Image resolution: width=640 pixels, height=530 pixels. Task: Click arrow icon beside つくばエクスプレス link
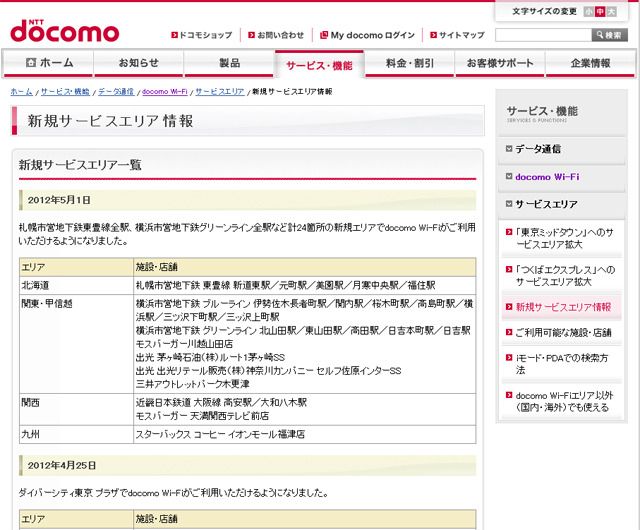[509, 269]
